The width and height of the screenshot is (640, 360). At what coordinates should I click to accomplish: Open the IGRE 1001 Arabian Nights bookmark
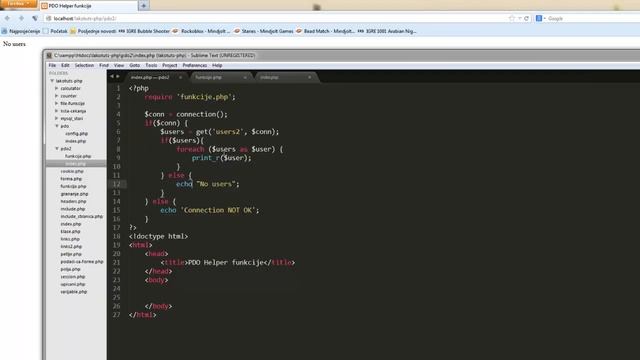pyautogui.click(x=387, y=31)
